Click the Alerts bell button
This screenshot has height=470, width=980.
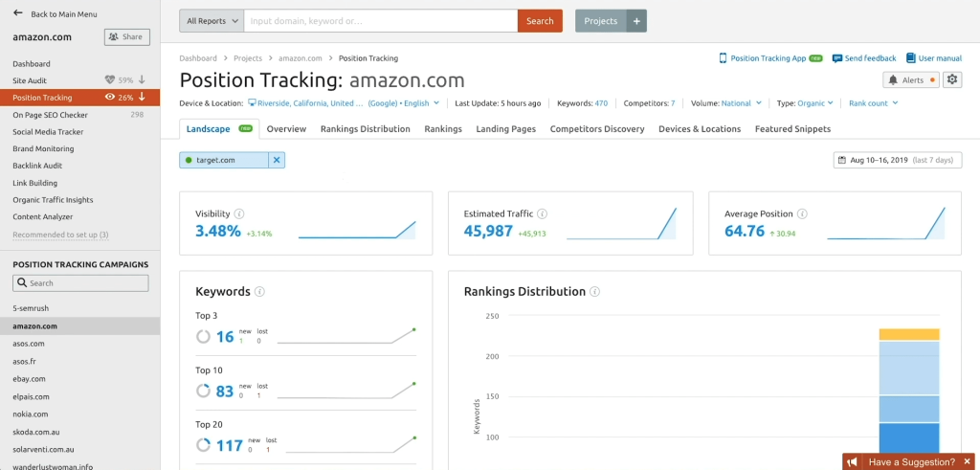909,80
